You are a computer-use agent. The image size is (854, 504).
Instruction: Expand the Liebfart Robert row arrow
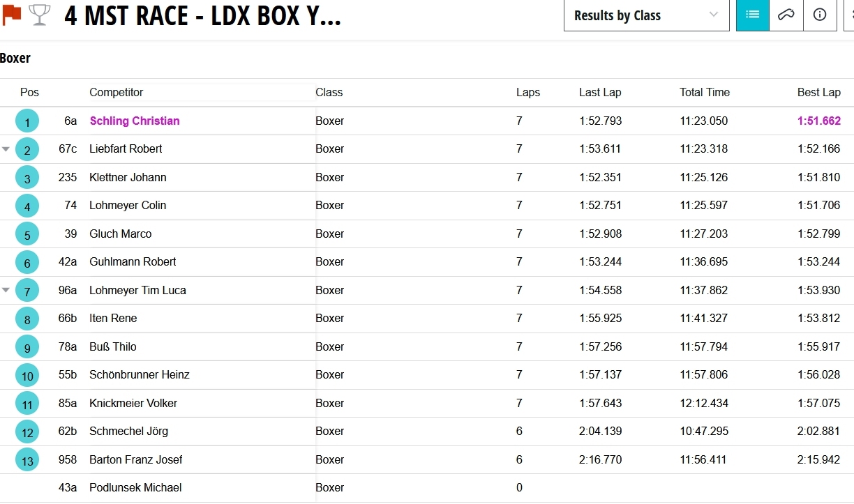(6, 149)
